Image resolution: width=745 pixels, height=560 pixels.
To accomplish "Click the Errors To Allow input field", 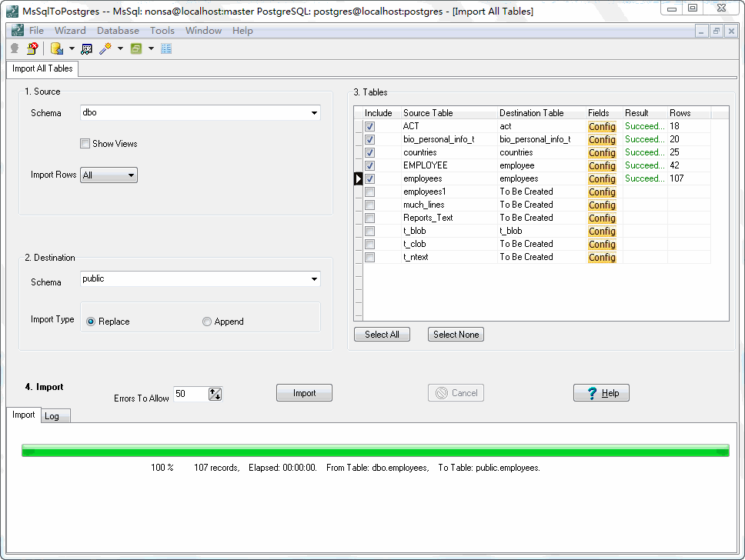I will pos(191,394).
